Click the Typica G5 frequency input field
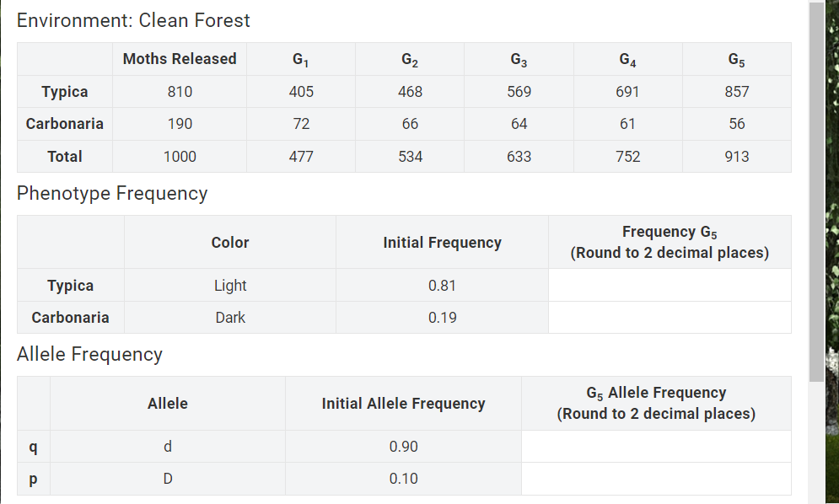The image size is (839, 504). click(670, 285)
